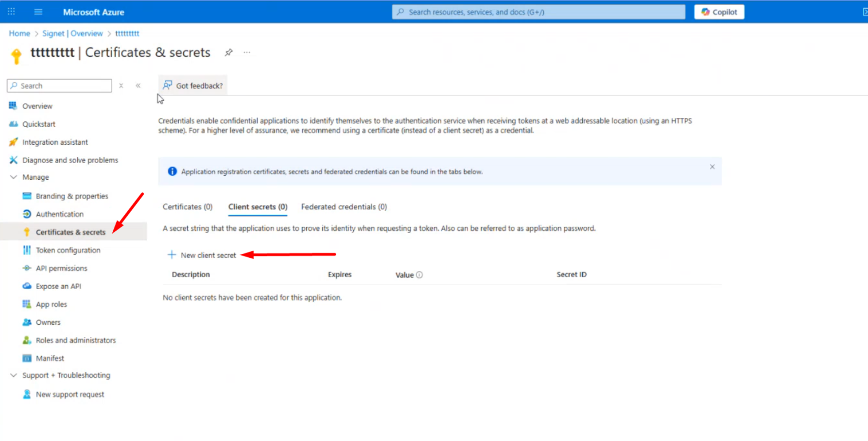Open App roles
The image size is (868, 441).
[x=51, y=304]
